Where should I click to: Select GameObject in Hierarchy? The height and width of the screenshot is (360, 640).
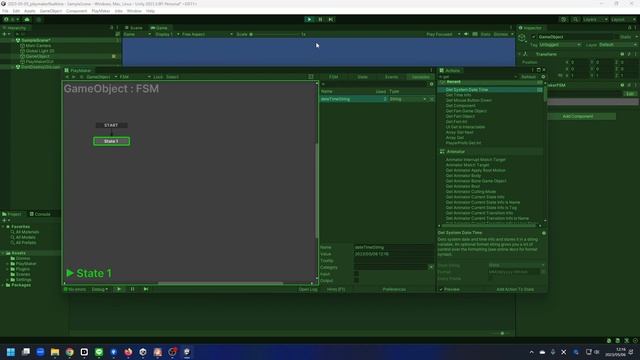pos(37,56)
